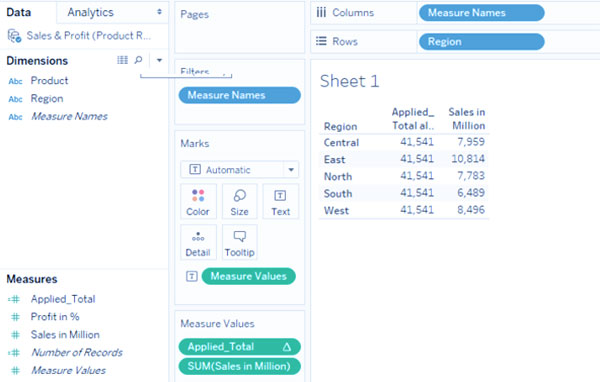Click the 41,541 cell in the West row
Image resolution: width=600 pixels, height=382 pixels.
click(x=417, y=210)
